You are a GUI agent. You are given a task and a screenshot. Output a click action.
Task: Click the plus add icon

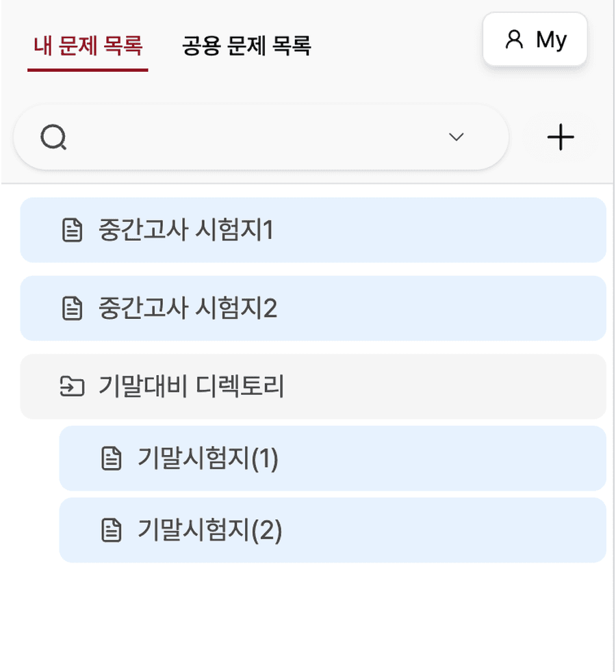click(561, 137)
